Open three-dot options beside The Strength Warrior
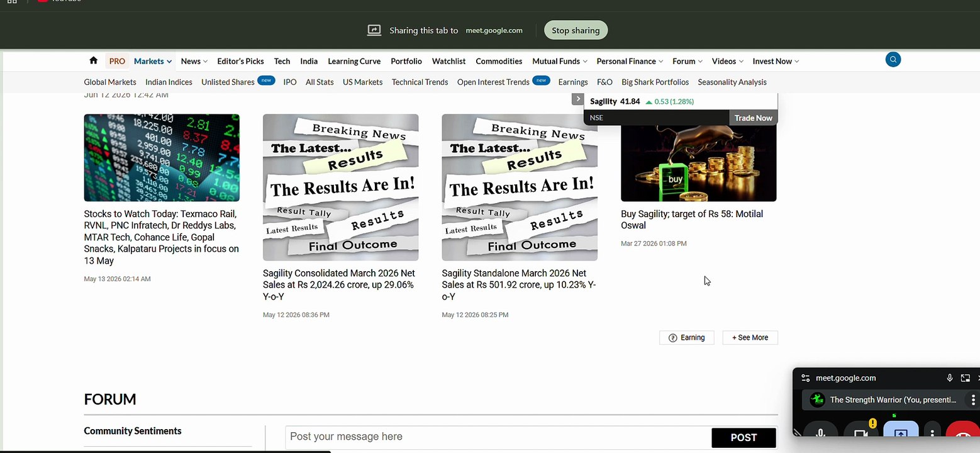 973,400
